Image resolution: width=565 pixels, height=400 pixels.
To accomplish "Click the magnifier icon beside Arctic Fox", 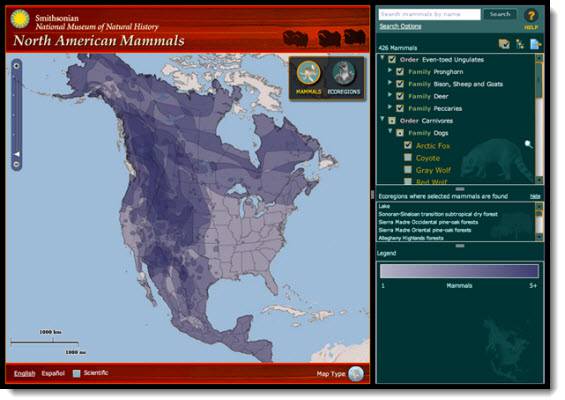I will (528, 145).
